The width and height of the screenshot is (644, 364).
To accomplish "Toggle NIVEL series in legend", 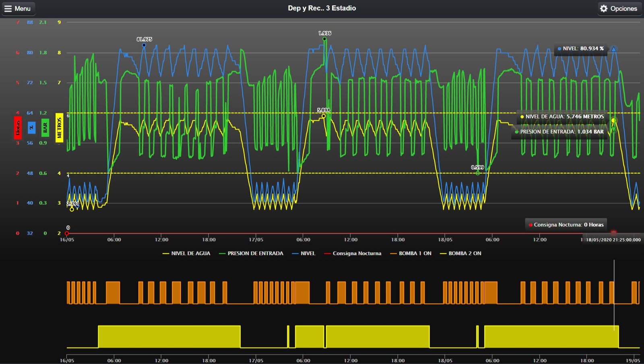I will 303,253.
